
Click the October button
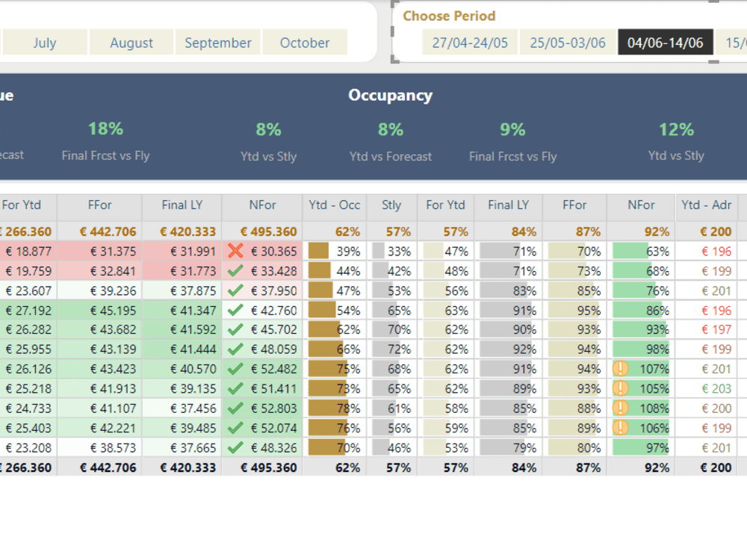pos(305,43)
